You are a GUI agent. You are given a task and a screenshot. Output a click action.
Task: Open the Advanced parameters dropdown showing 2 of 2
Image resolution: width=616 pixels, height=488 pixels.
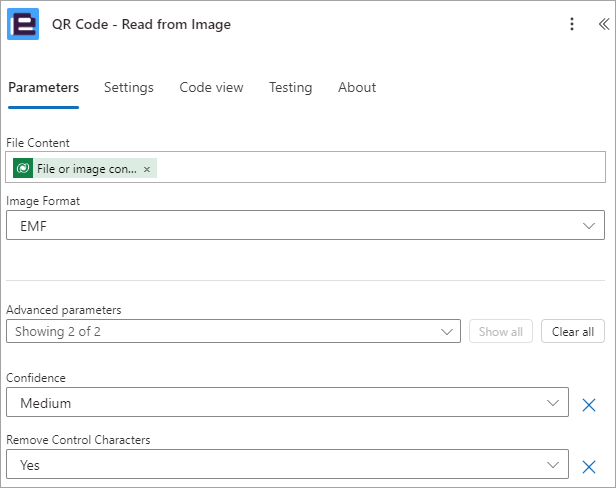[x=233, y=331]
